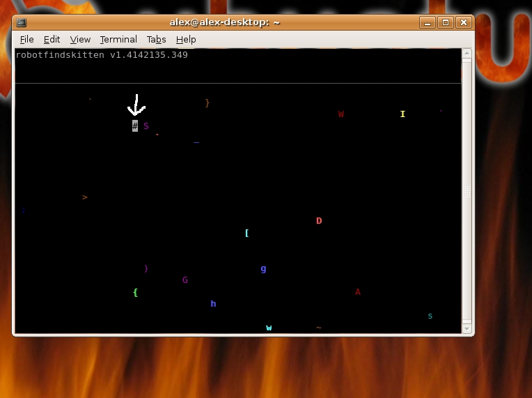Click the highlighted # robot character

coord(135,126)
